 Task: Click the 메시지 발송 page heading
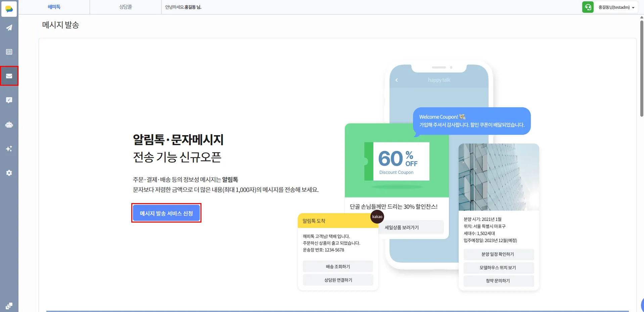[60, 25]
